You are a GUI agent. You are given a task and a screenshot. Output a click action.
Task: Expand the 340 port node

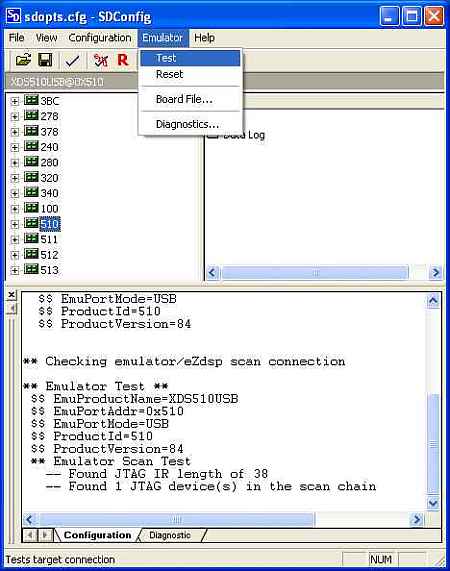tap(15, 193)
